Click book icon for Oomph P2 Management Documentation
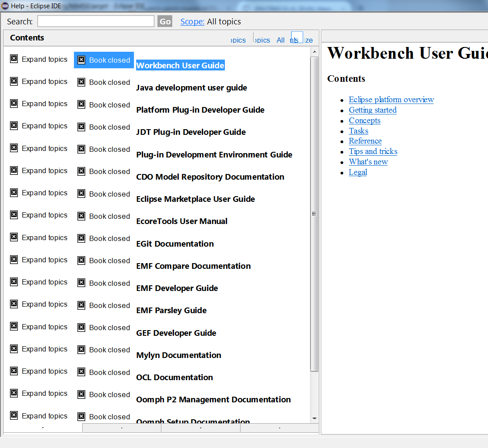Screen dimensions: 488x448 tap(81, 395)
